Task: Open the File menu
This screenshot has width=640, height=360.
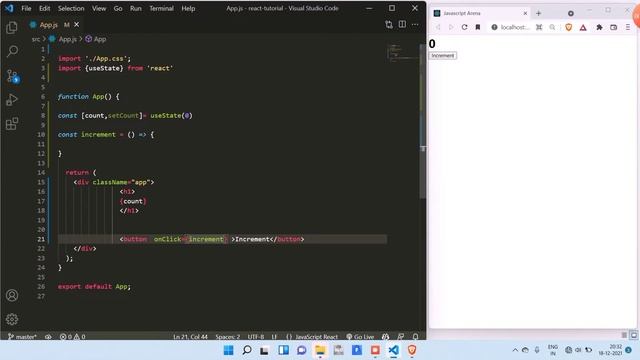Action: [26, 8]
